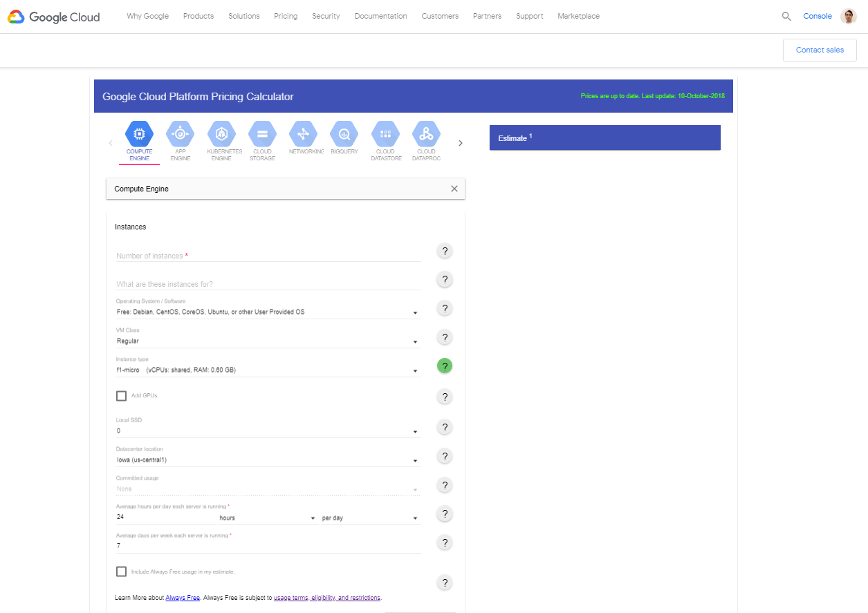Image resolution: width=868 pixels, height=613 pixels.
Task: Show next products with right carousel arrow
Action: pos(461,143)
